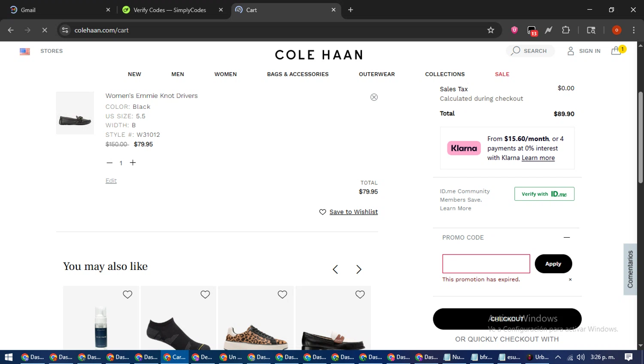Screen dimensions: 644x364
Task: Open the Windows notification center icon
Action: pyautogui.click(x=629, y=357)
